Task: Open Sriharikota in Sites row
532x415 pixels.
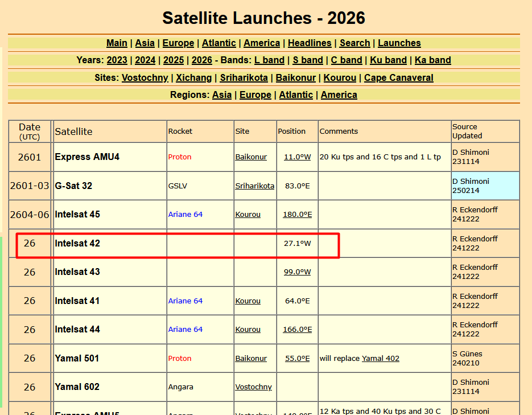Action: [x=244, y=78]
